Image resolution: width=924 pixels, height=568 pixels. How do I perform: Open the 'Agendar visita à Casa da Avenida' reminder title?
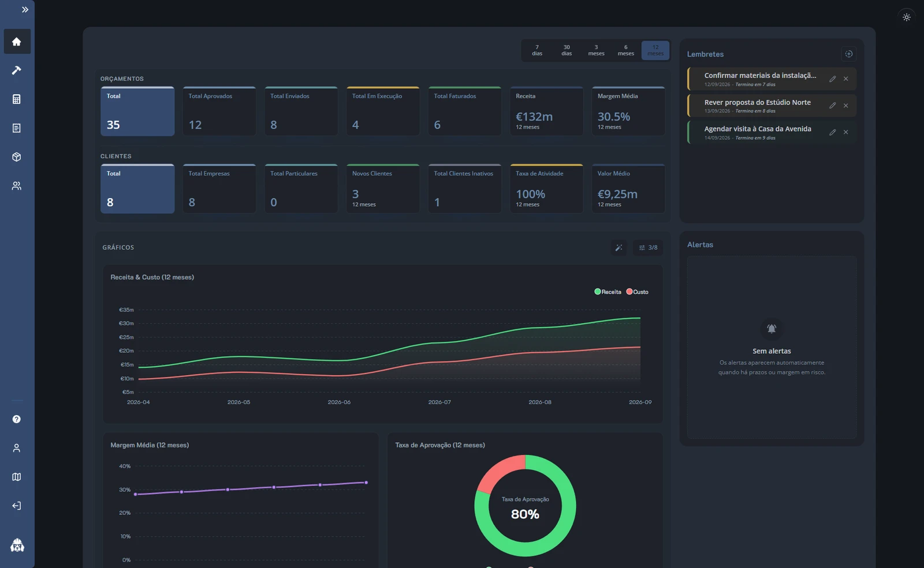pyautogui.click(x=758, y=129)
